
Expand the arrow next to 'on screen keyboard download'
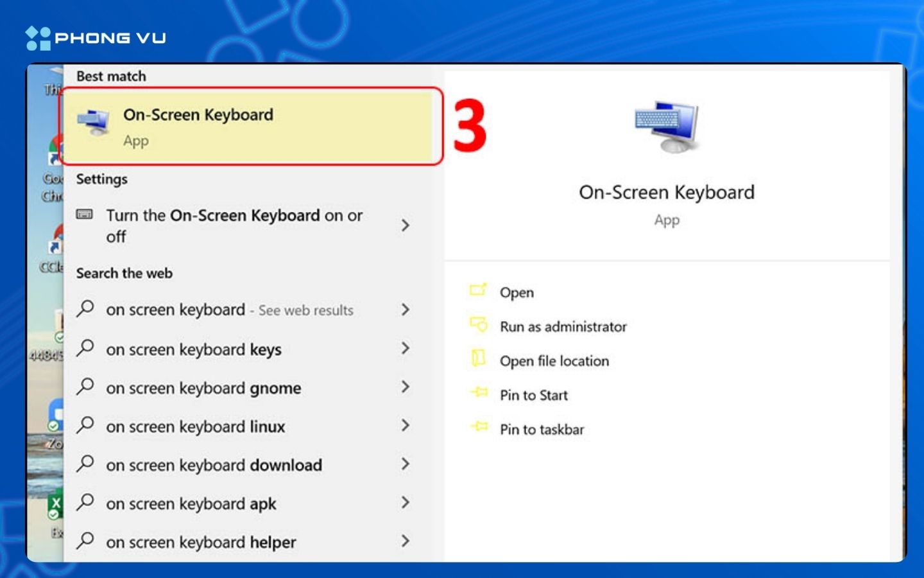pos(406,464)
